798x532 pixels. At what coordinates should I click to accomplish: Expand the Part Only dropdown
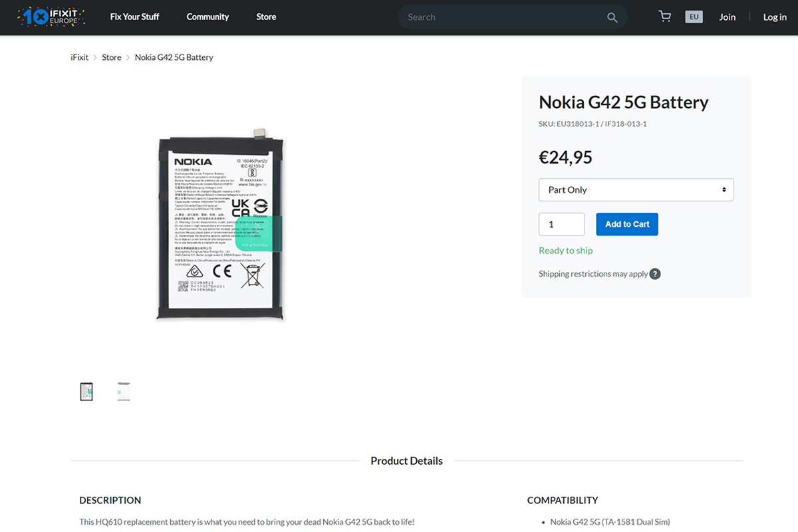coord(636,190)
